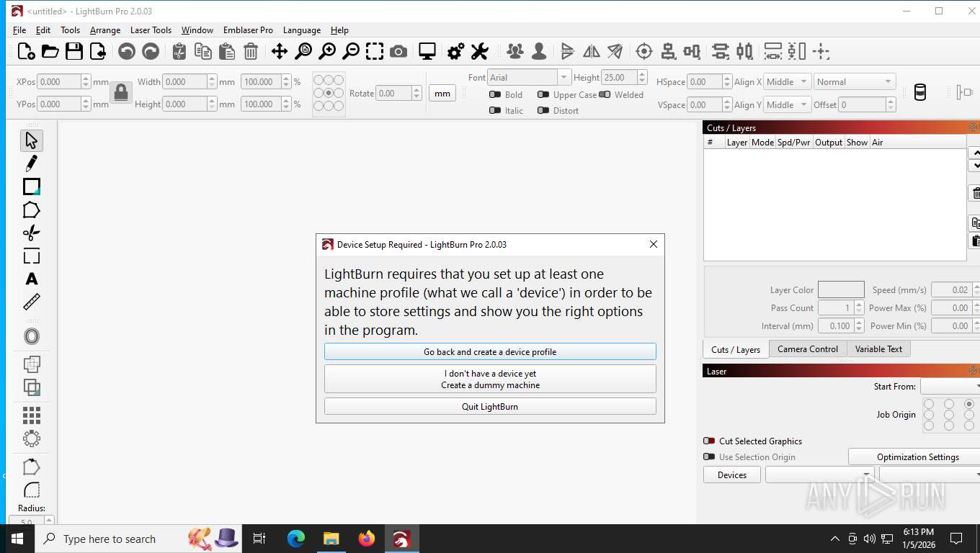The height and width of the screenshot is (553, 980).
Task: Toggle Distort switch
Action: pyautogui.click(x=543, y=110)
